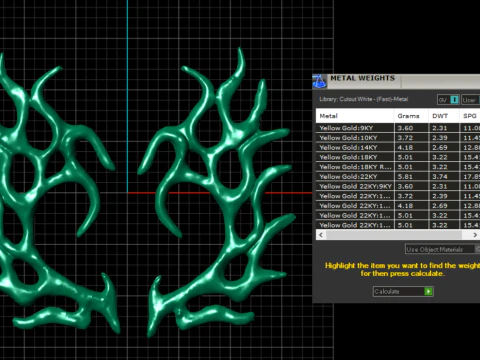480x360 pixels.
Task: Click the 5.81 grams cell
Action: (x=411, y=177)
